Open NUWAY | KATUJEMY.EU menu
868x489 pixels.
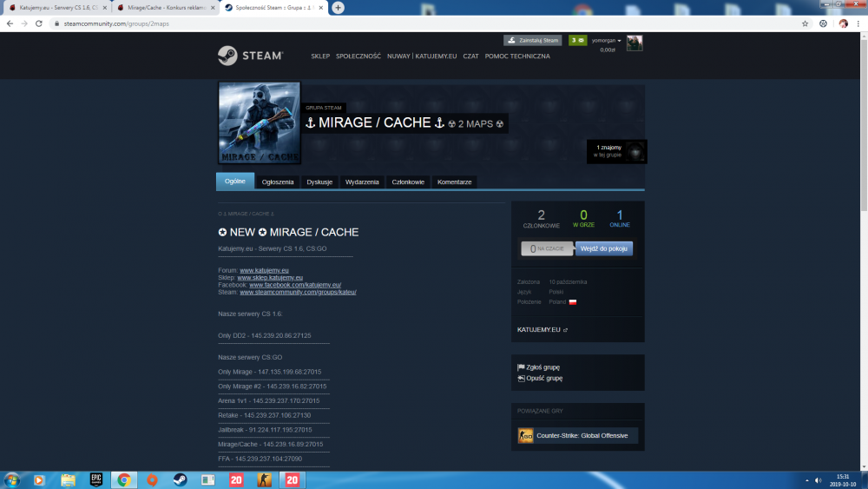point(422,56)
